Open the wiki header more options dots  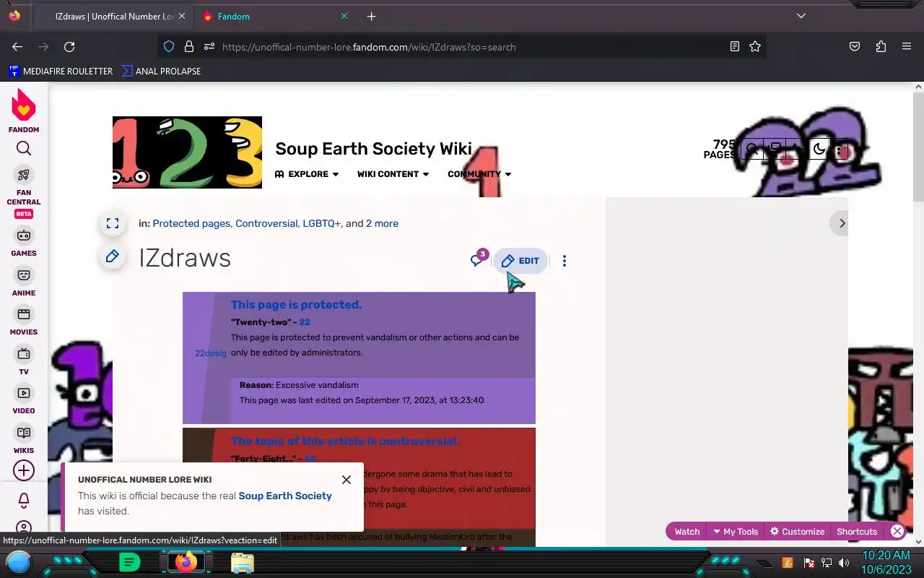point(840,150)
